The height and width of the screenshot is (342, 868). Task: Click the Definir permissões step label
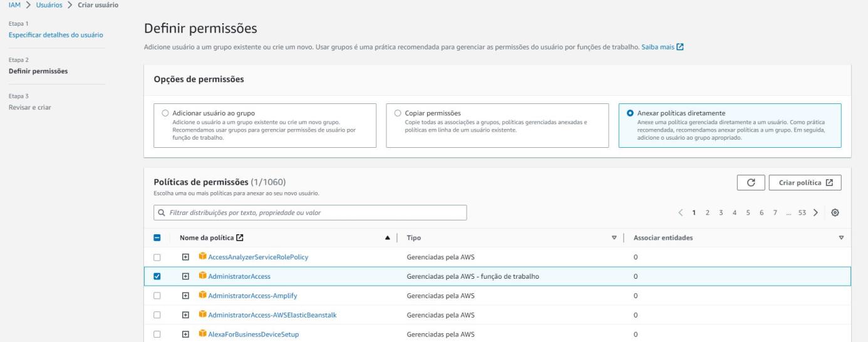(38, 71)
